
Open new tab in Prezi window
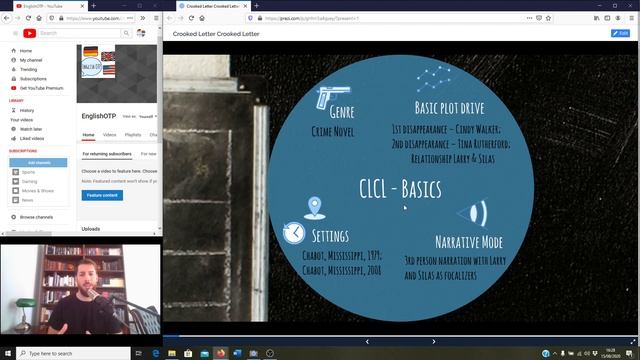click(257, 6)
